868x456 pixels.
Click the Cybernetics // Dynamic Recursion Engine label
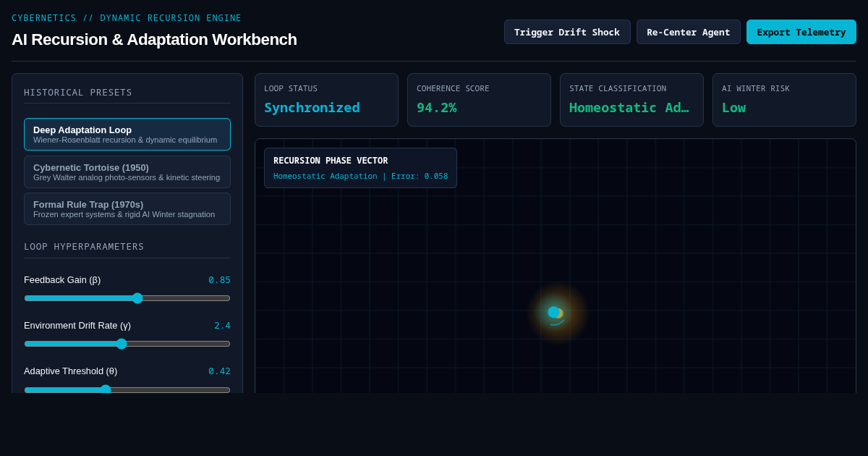tap(127, 18)
